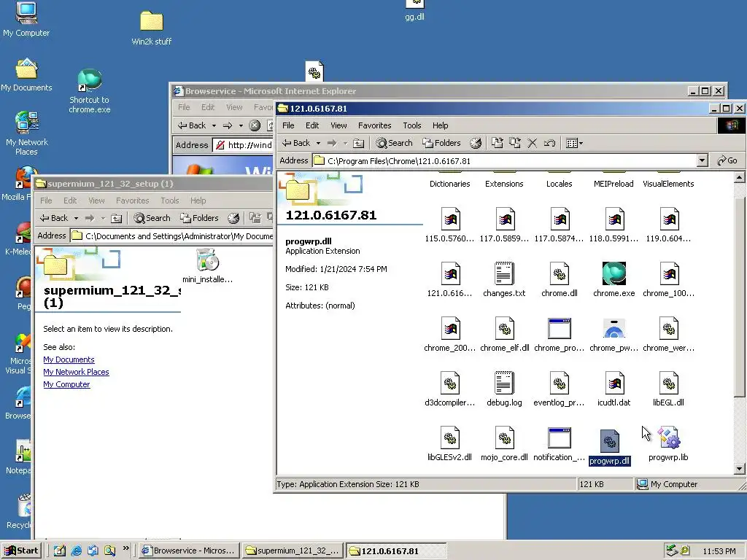The height and width of the screenshot is (560, 747).
Task: Open Edit menu in supermium window
Action: pyautogui.click(x=70, y=201)
